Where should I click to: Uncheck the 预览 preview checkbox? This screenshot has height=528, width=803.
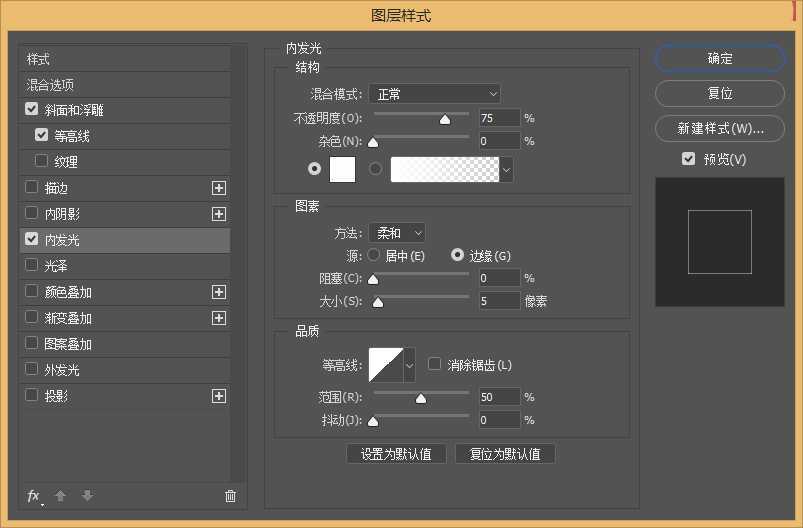pyautogui.click(x=688, y=159)
